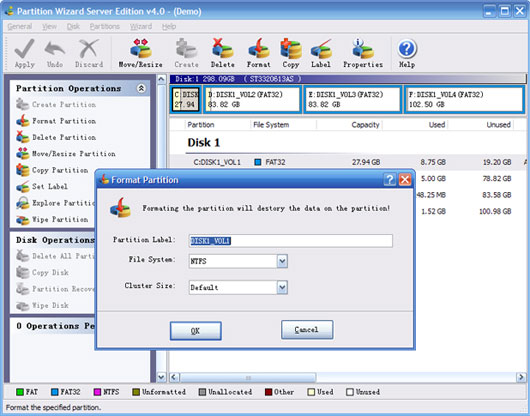Click the Partition Label input field
This screenshot has width=530, height=416.
[x=291, y=241]
